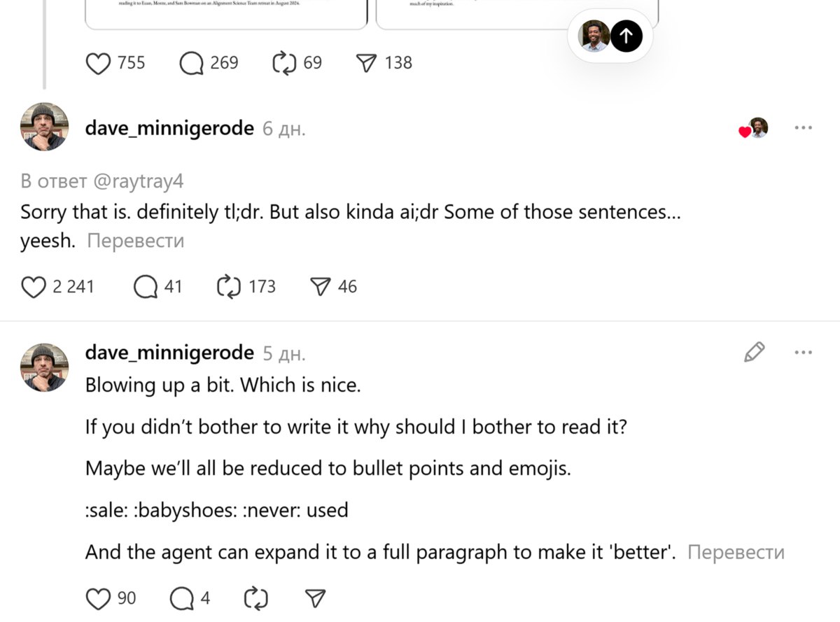
Task: Open more options for the tl;dr reply
Action: tap(803, 128)
